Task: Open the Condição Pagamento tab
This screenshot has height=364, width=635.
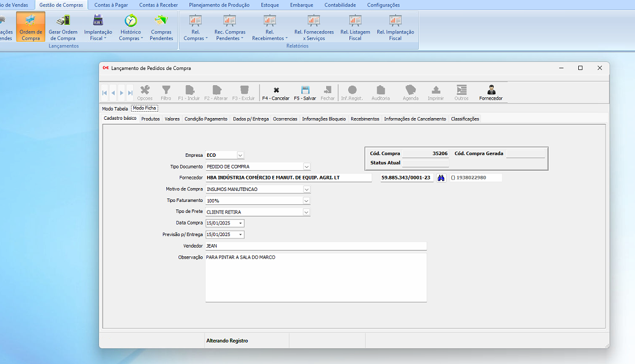Action: [x=206, y=119]
